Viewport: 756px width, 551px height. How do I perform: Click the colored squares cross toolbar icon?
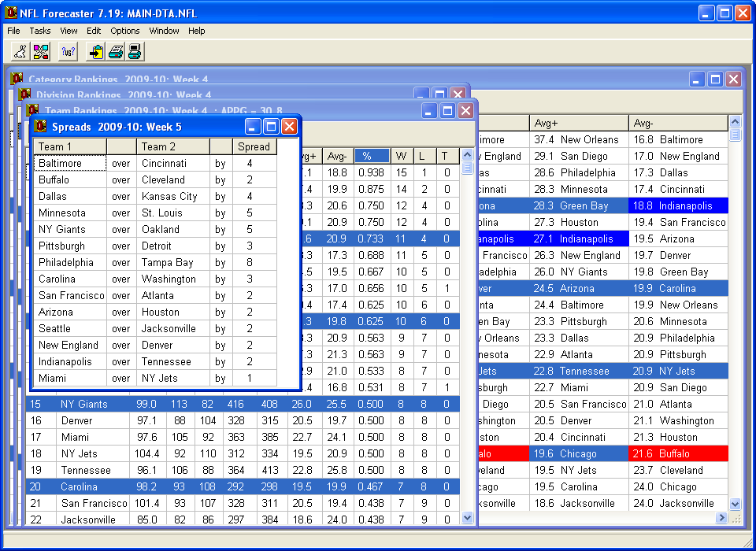coord(40,51)
